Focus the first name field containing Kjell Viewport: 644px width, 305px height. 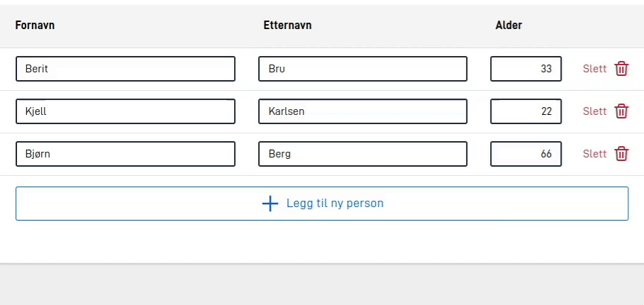point(125,111)
